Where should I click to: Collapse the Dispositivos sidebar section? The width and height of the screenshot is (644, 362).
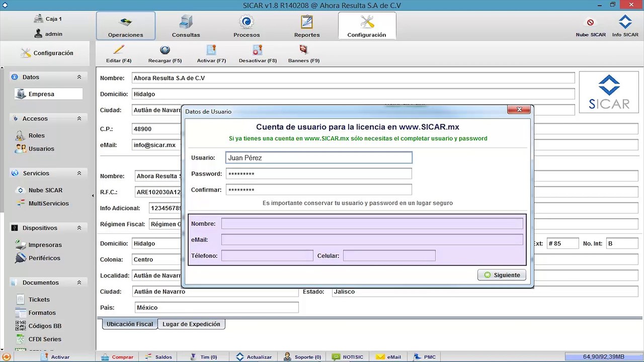click(79, 228)
